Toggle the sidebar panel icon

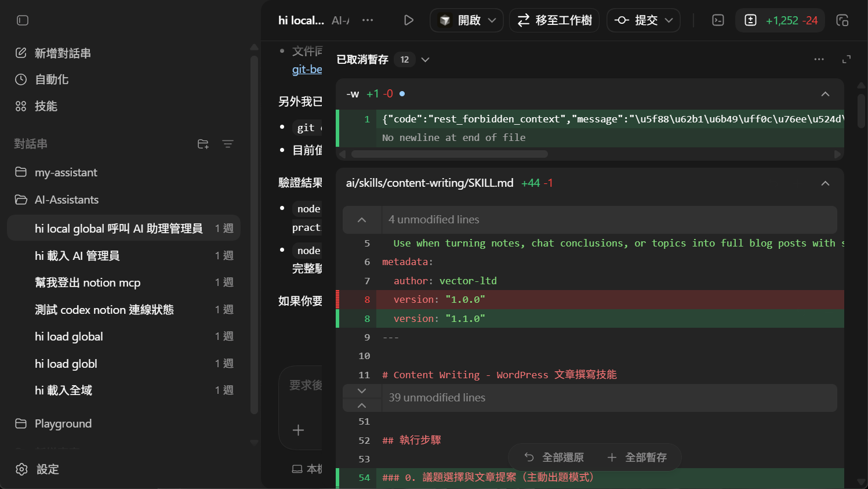tap(23, 20)
